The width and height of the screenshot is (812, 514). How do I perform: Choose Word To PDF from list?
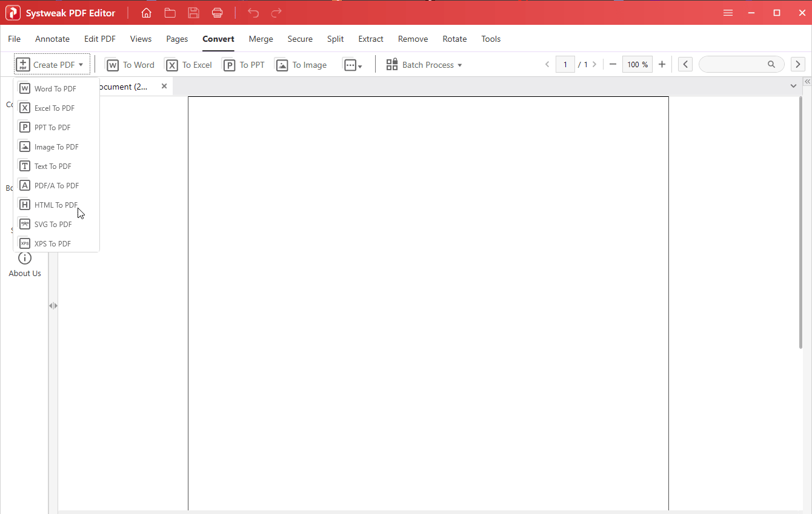coord(55,89)
